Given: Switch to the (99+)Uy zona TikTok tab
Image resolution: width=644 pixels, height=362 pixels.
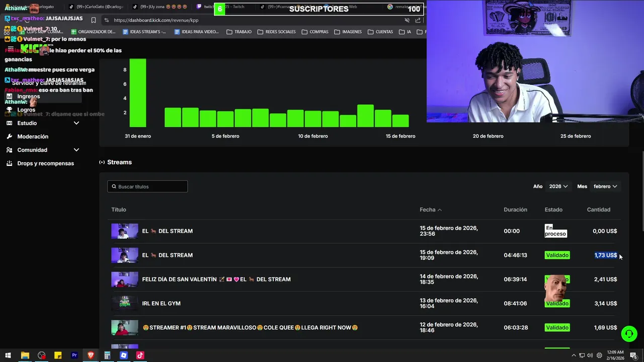Looking at the screenshot, I should [160, 7].
